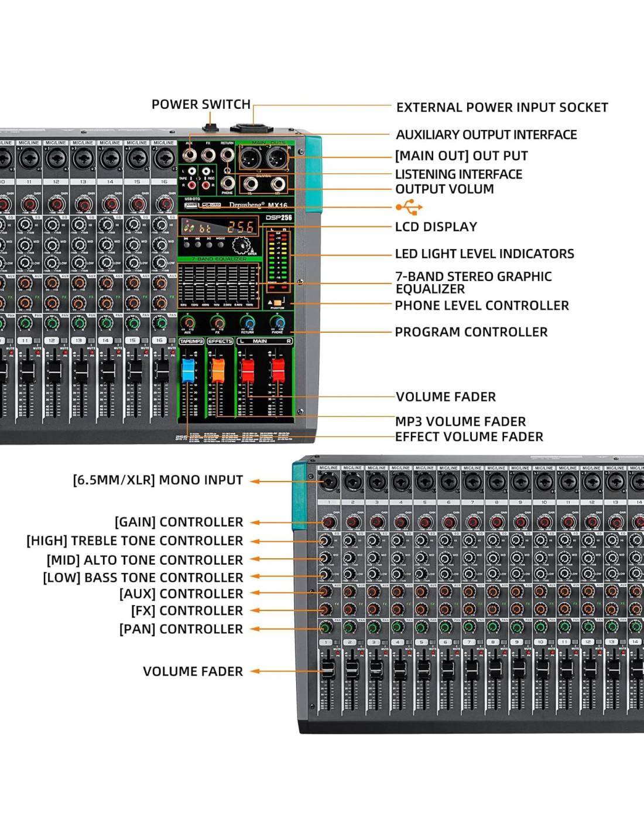Click the green PAN knob on channel 1
This screenshot has height=833, width=644.
click(x=326, y=628)
